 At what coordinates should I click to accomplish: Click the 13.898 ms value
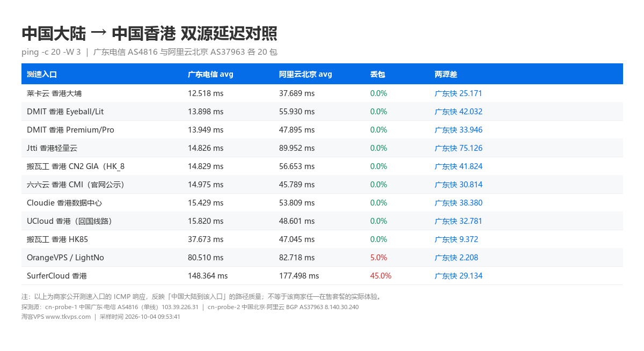coord(206,112)
